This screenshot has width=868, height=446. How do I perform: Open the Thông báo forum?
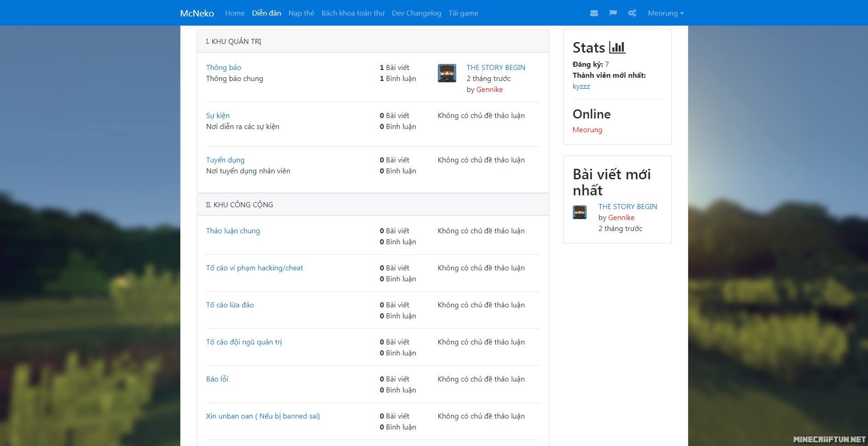[x=223, y=68]
